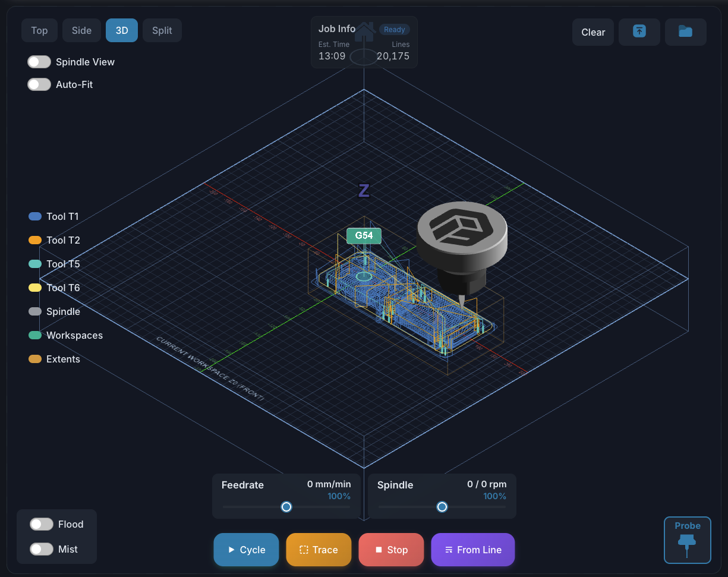Adjust the Spindle override slider handle
728x577 pixels.
[x=442, y=506]
